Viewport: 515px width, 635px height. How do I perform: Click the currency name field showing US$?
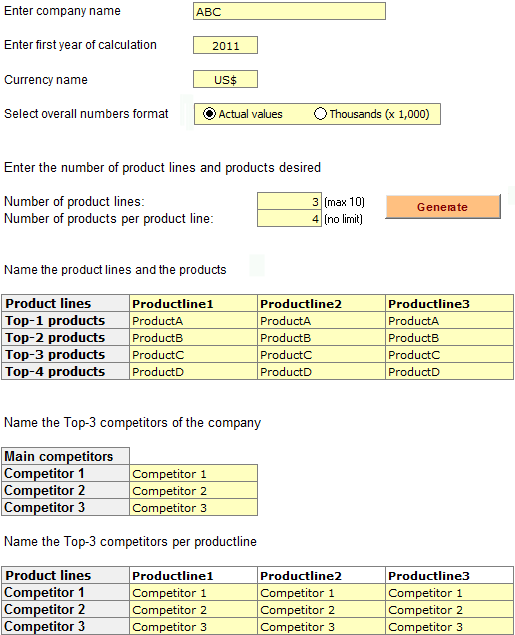click(225, 79)
